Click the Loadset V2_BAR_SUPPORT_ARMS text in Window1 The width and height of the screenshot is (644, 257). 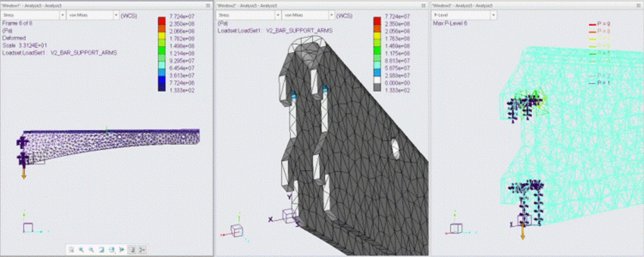60,53
